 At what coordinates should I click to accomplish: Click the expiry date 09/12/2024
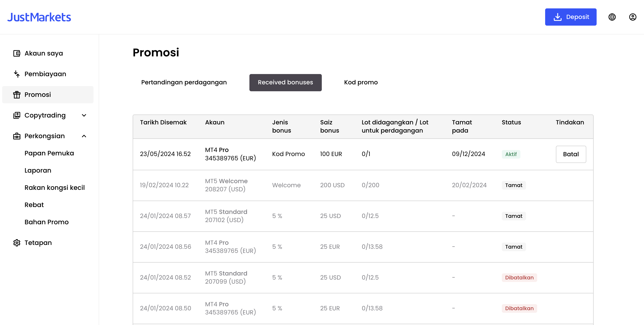click(468, 154)
